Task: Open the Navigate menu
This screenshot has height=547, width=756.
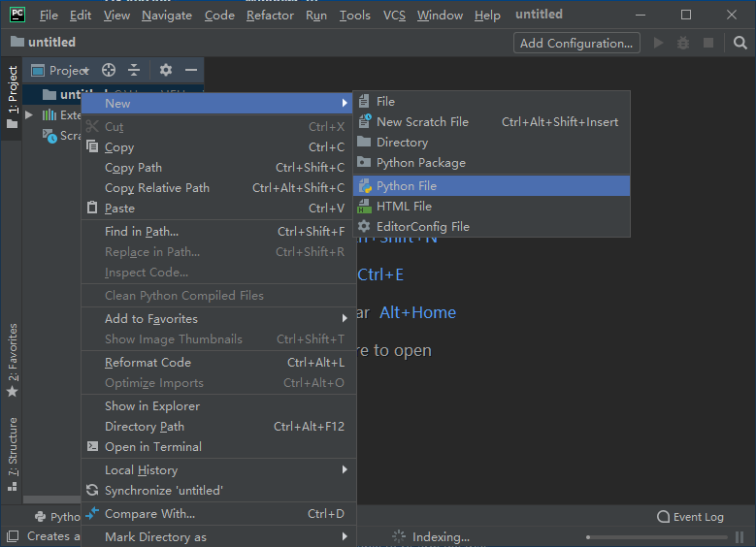Action: pos(167,16)
